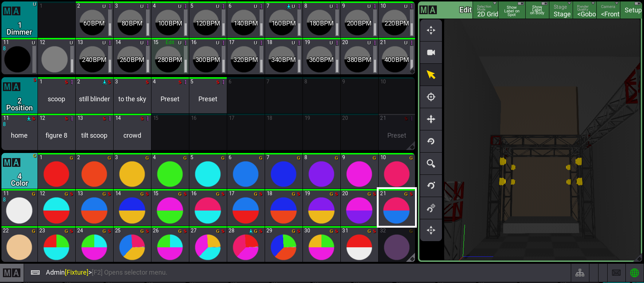
Task: Click the move-pivot tool at toolbar bottom
Action: (x=431, y=230)
